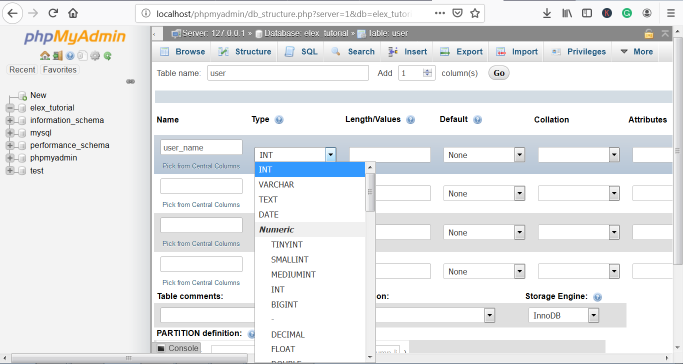Expand the mysql database node
The image size is (683, 364).
coord(10,133)
